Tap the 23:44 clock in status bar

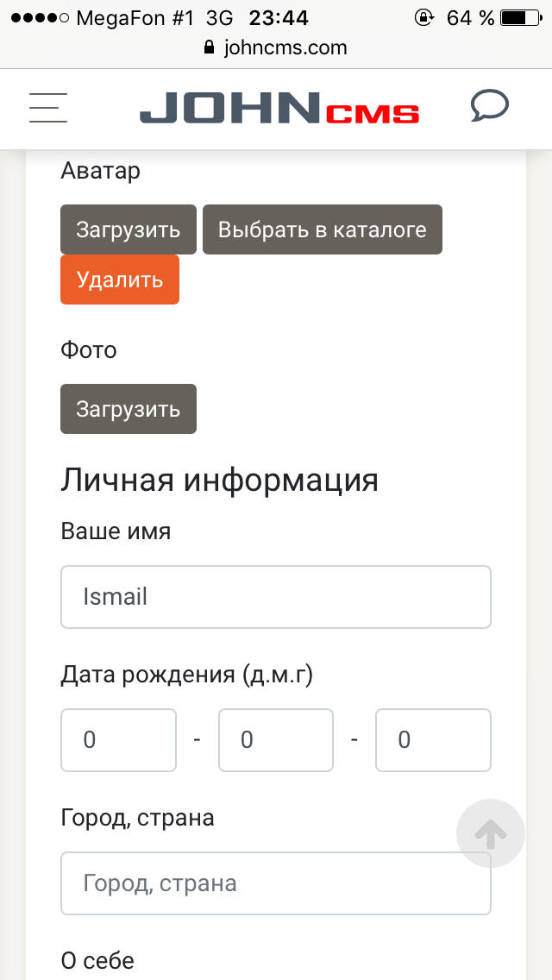point(278,17)
